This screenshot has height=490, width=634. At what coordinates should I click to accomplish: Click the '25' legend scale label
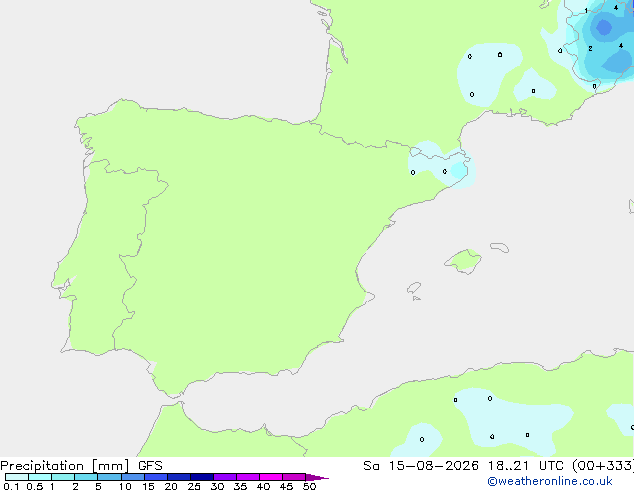click(194, 486)
